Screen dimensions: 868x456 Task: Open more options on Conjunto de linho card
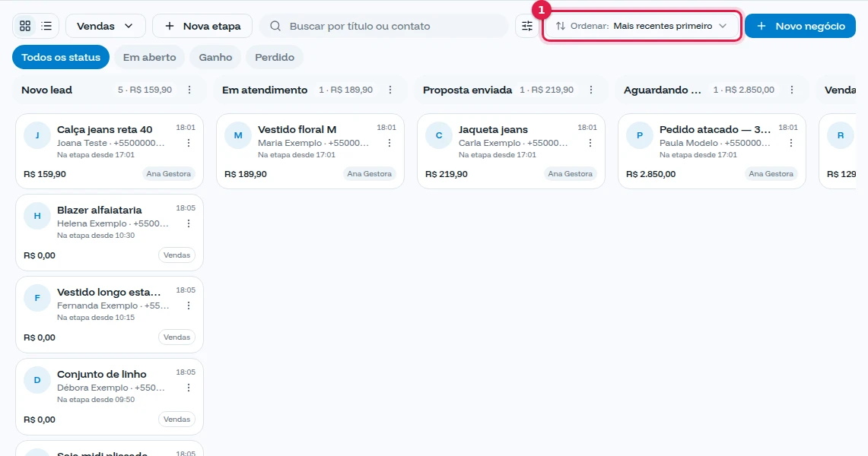[x=189, y=388]
